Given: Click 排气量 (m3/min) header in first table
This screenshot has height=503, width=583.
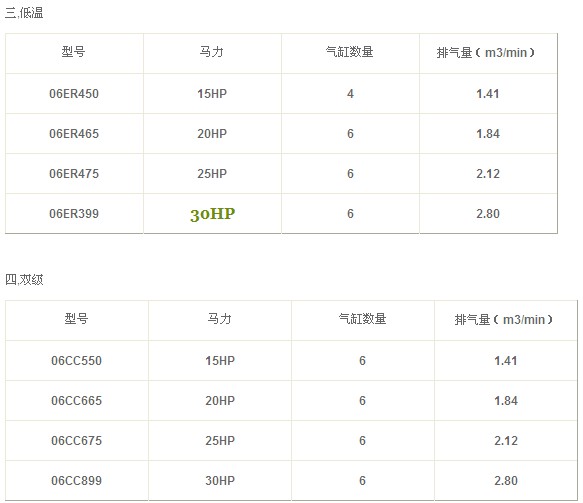Looking at the screenshot, I should 486,52.
